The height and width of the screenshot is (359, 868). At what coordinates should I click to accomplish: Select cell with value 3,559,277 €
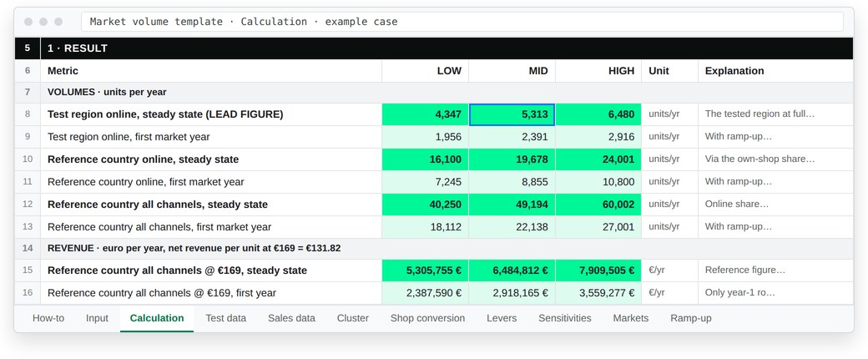(x=598, y=293)
